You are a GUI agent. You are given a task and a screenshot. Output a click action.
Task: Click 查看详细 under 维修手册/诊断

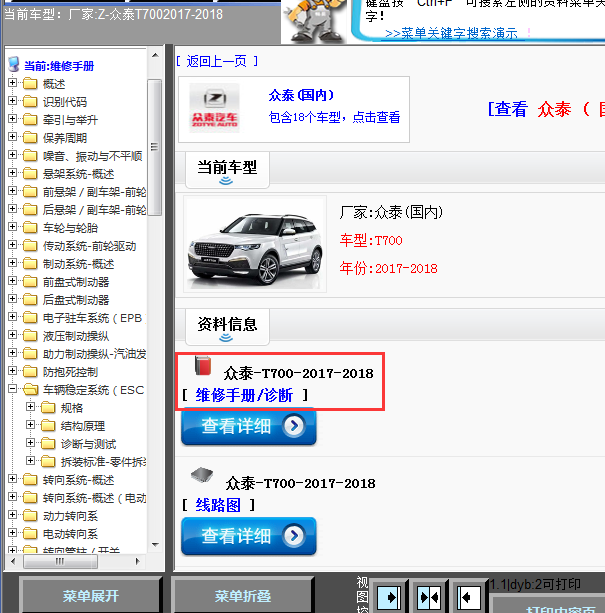coord(249,426)
